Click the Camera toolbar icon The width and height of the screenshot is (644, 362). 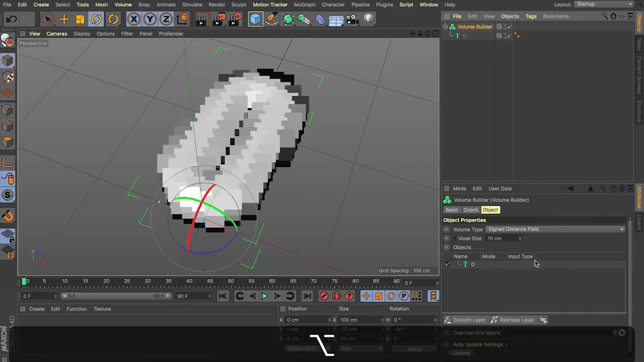(x=352, y=19)
